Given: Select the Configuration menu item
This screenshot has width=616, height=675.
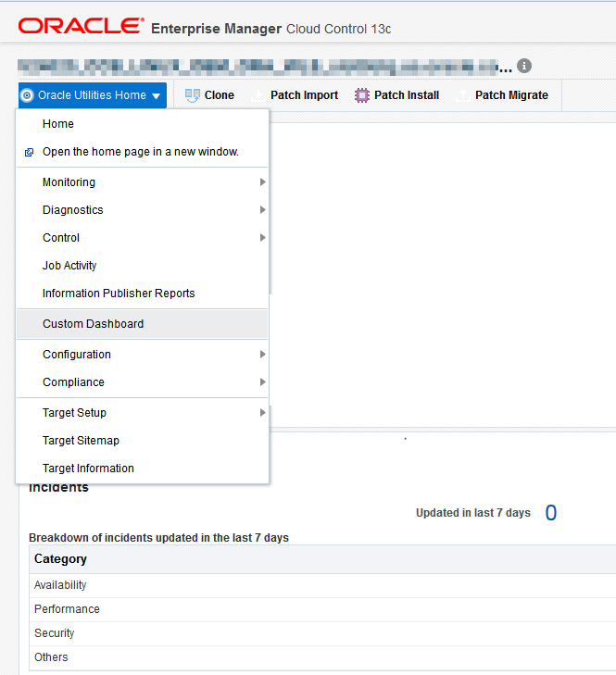Looking at the screenshot, I should pos(142,355).
